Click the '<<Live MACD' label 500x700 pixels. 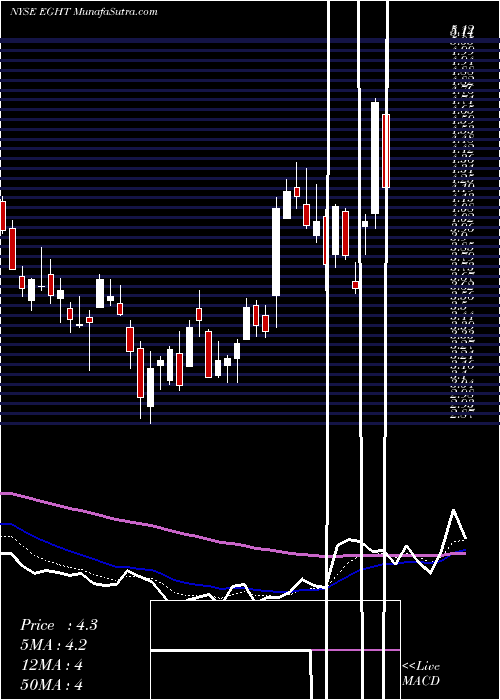coord(421,673)
